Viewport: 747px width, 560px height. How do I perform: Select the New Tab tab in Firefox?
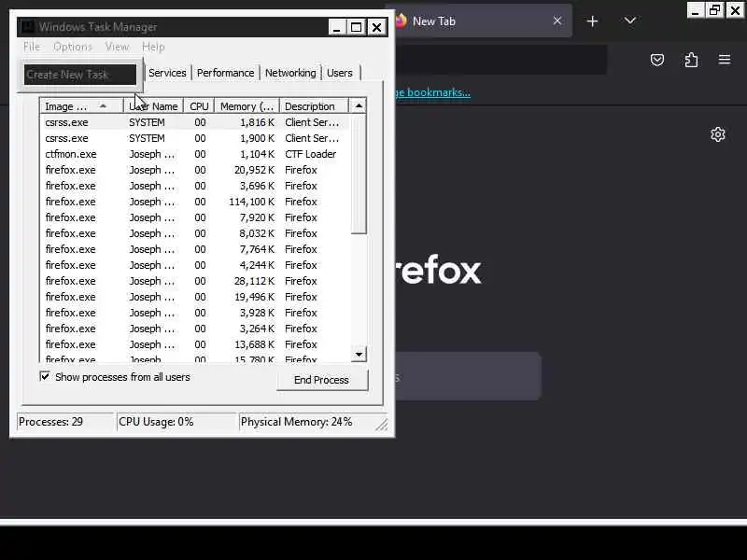coord(476,21)
